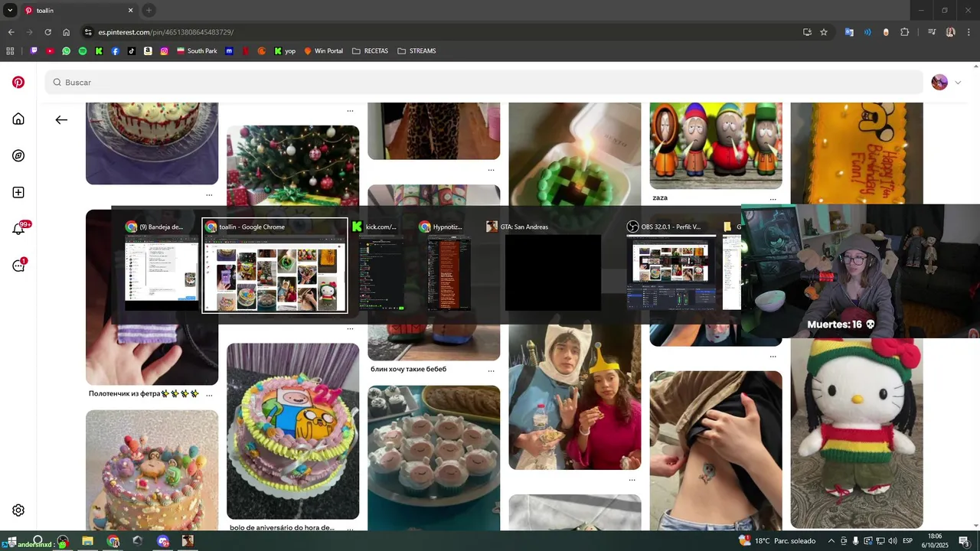
Task: Open 18°C Parc. soleado weather widget
Action: pos(777,541)
